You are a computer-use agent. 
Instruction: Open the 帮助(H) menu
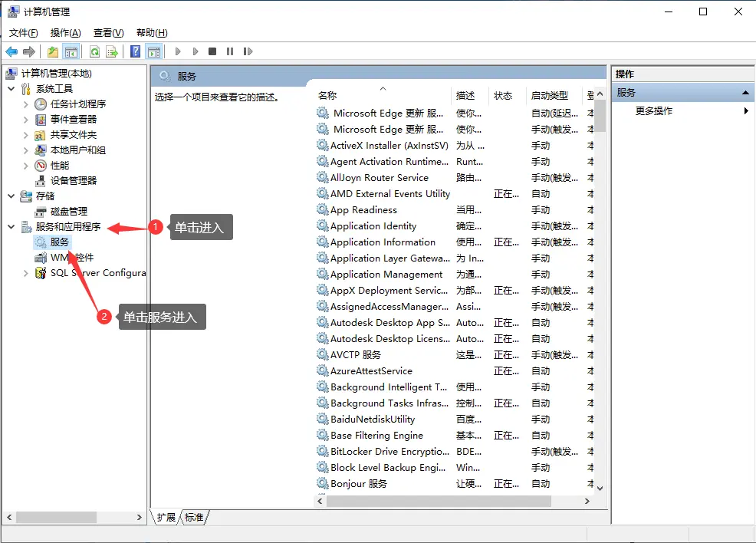(x=152, y=33)
